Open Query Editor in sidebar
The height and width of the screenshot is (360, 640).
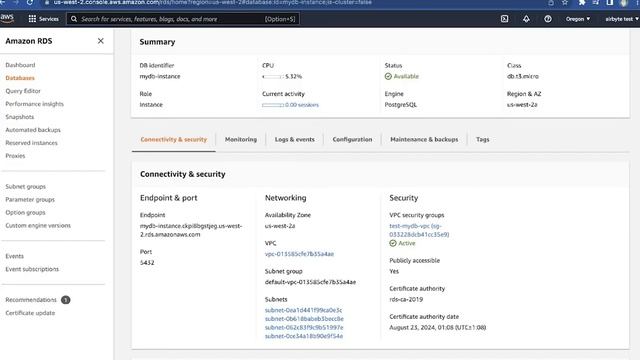(23, 91)
